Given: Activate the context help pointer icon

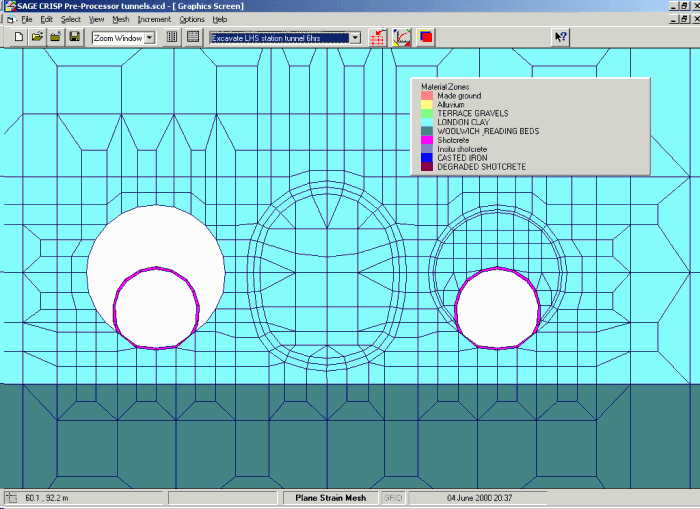Looking at the screenshot, I should point(560,37).
